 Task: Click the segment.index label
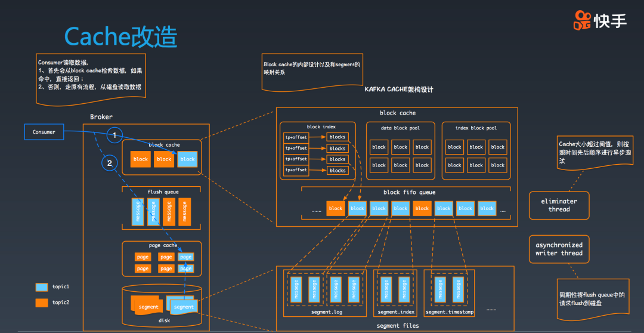[396, 312]
